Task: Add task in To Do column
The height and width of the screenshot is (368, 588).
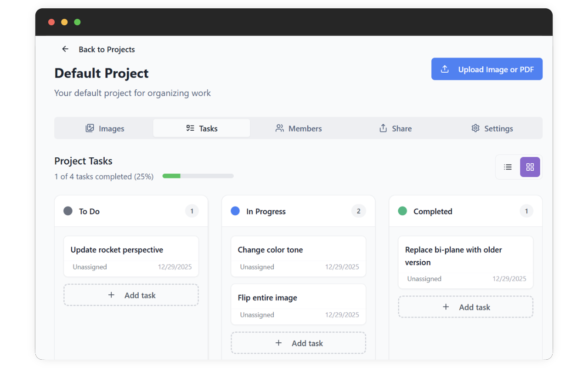Action: click(x=131, y=295)
